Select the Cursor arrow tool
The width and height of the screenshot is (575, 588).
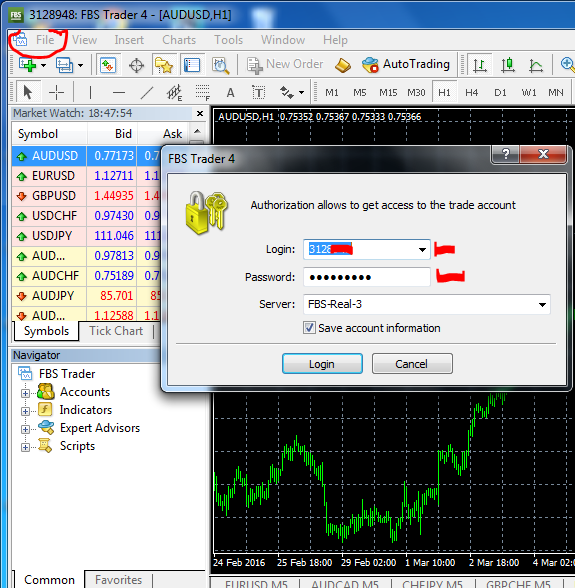point(28,92)
